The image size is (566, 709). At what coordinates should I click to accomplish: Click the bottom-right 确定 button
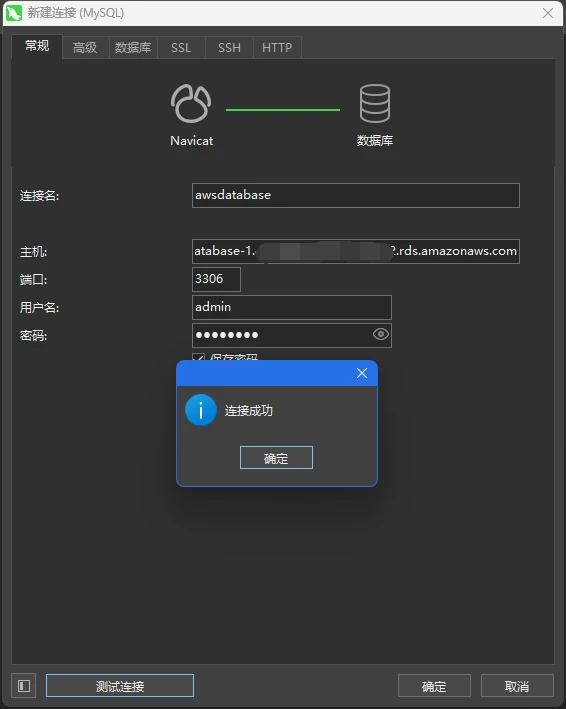(434, 686)
